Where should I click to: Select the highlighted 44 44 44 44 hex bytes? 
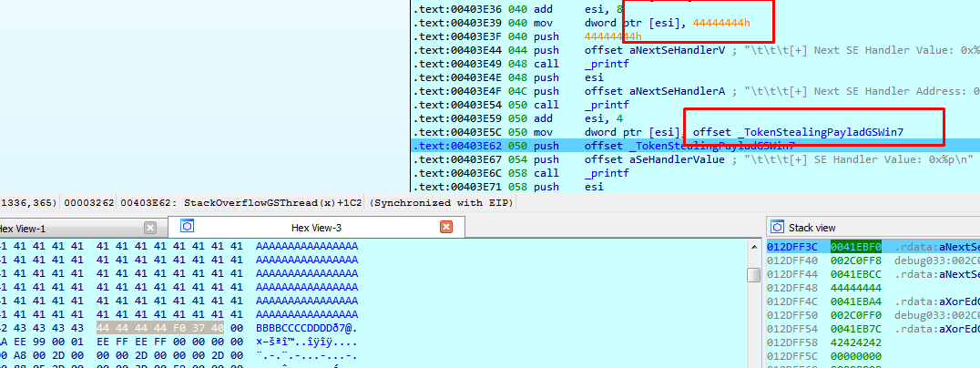point(127,328)
